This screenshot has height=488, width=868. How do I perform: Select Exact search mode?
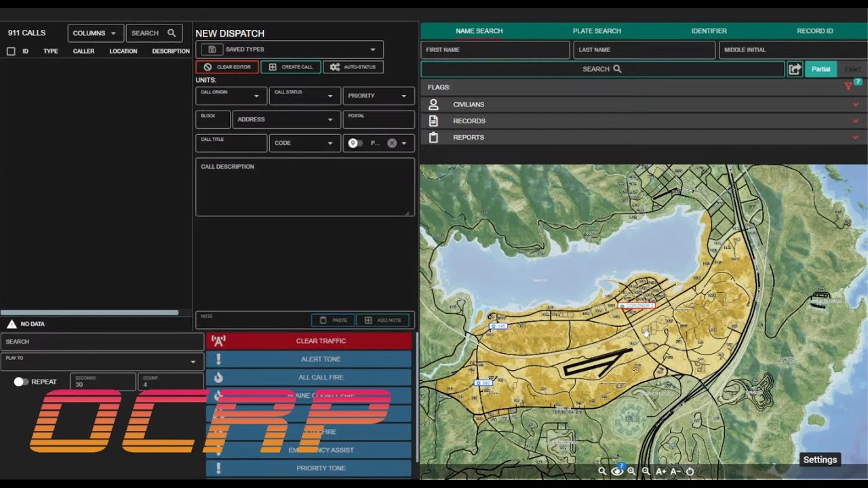click(x=852, y=69)
